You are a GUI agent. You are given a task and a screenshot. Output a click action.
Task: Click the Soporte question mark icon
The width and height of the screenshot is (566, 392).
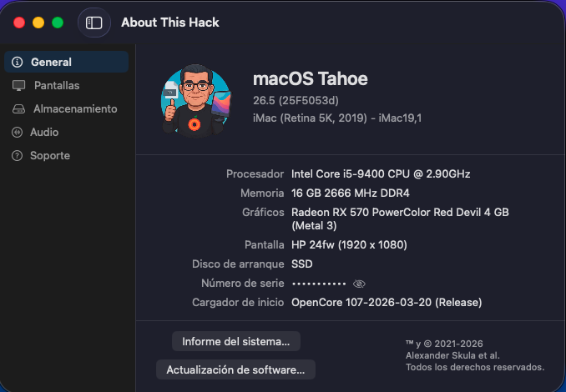17,156
